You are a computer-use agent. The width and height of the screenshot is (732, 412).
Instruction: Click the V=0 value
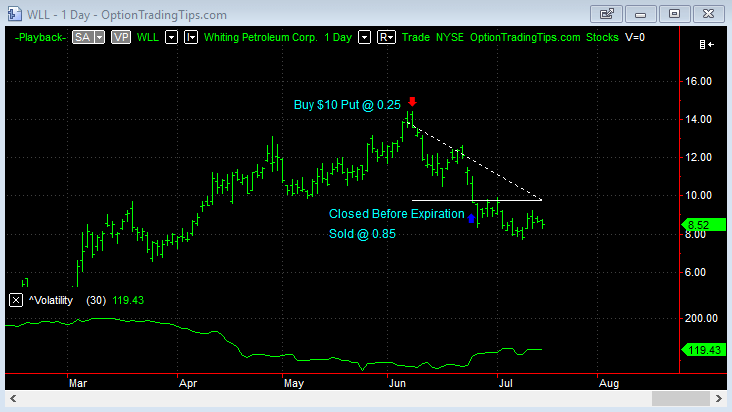click(635, 37)
